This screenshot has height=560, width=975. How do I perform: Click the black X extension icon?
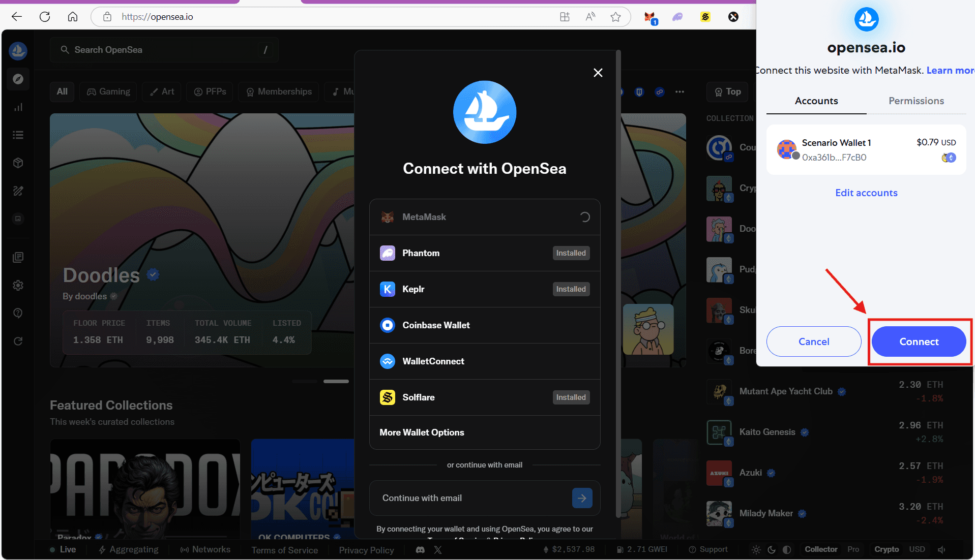733,17
